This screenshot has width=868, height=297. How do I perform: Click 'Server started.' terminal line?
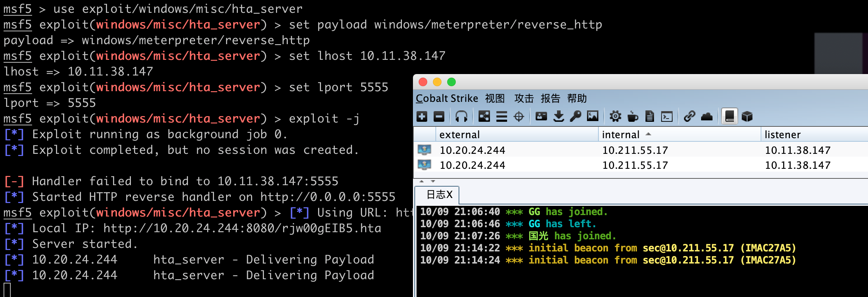coord(71,244)
